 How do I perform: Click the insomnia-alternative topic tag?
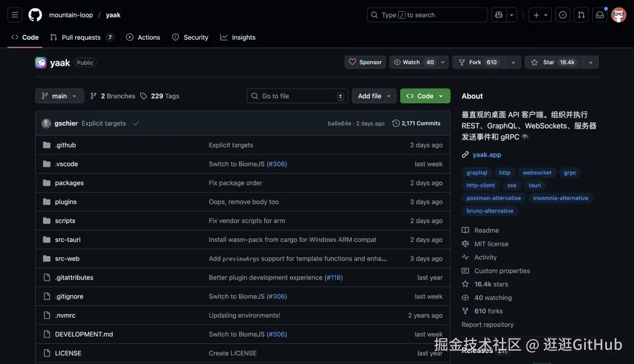click(561, 198)
